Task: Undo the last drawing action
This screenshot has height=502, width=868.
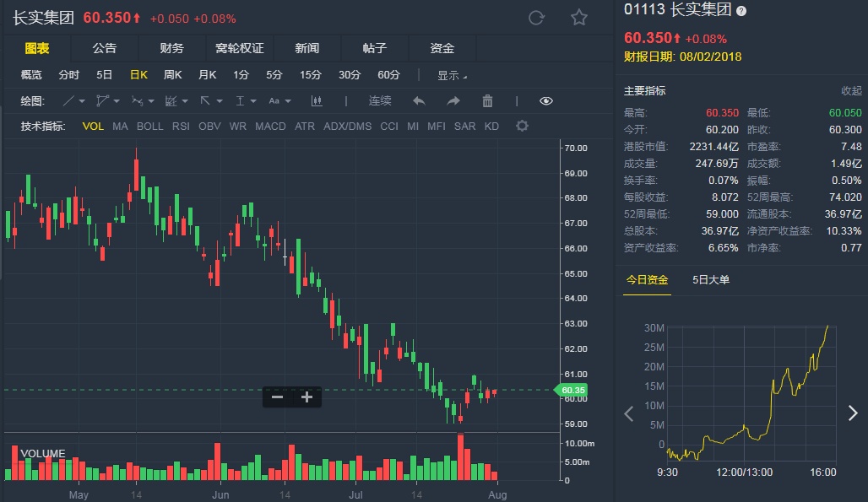Action: (419, 101)
